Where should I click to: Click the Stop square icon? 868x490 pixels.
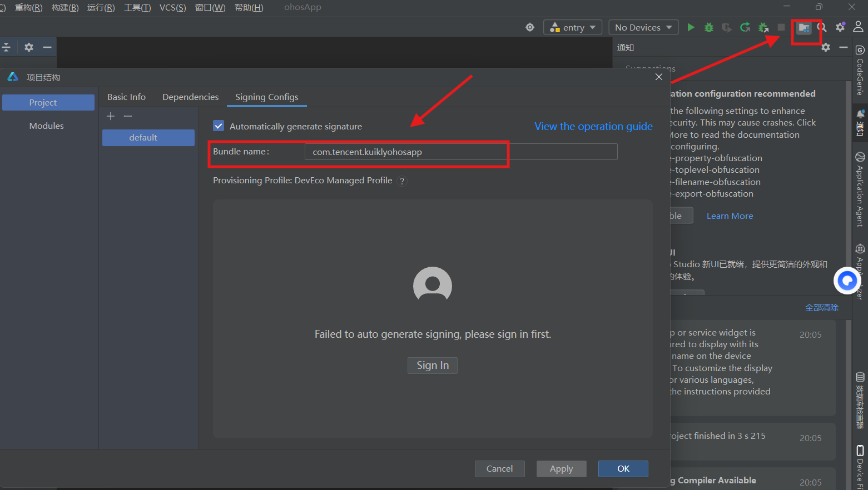click(781, 27)
